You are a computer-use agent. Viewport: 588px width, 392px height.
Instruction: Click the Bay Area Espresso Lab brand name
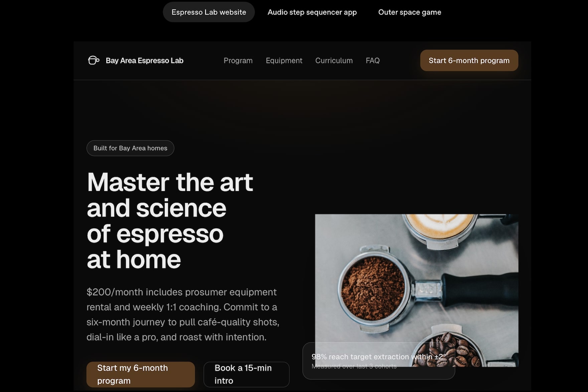144,61
